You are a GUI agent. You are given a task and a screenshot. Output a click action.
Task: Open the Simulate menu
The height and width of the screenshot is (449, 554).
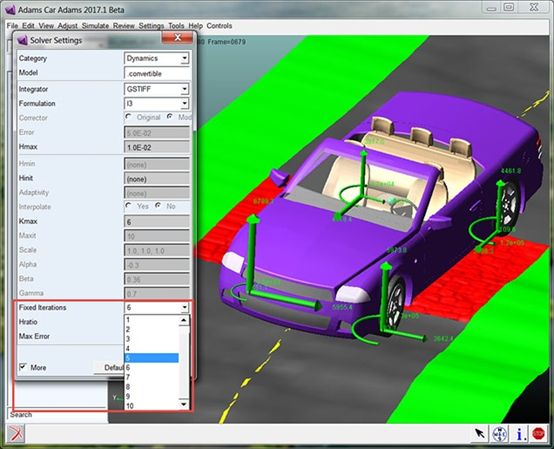(95, 26)
